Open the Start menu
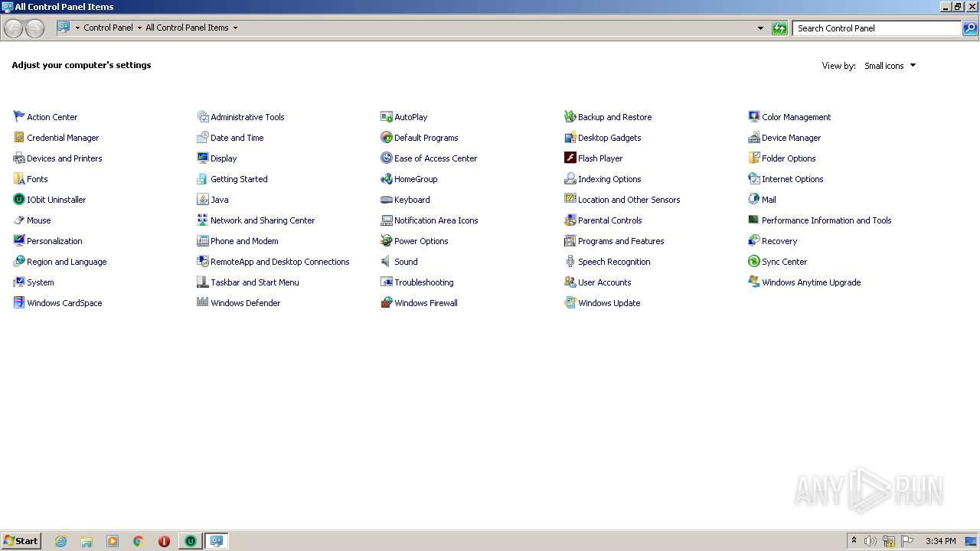The height and width of the screenshot is (551, 980). 21,540
